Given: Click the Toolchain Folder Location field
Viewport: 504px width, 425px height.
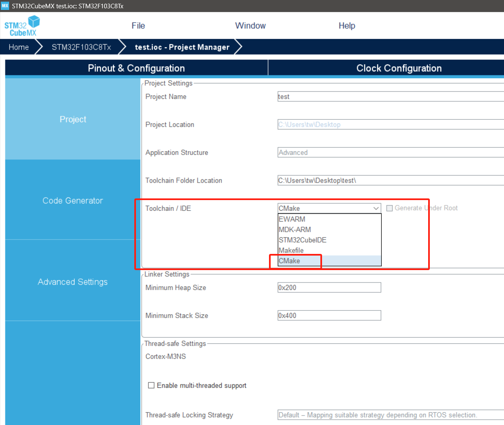Looking at the screenshot, I should pos(391,180).
